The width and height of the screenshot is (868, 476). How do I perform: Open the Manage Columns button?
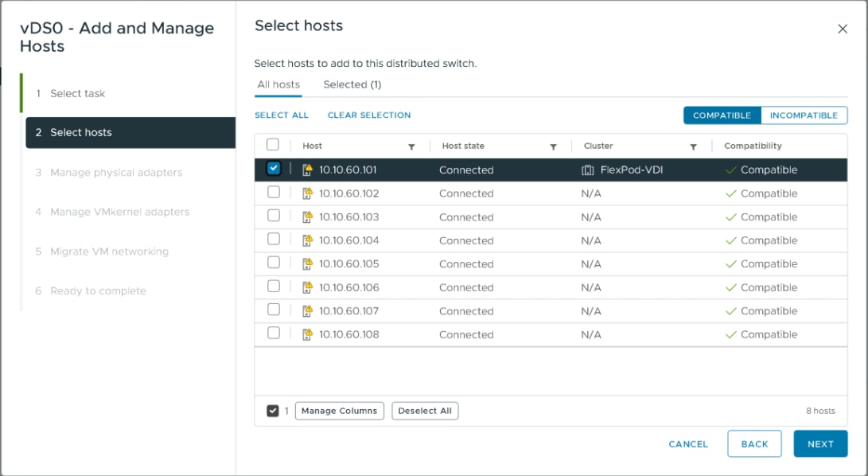coord(340,411)
